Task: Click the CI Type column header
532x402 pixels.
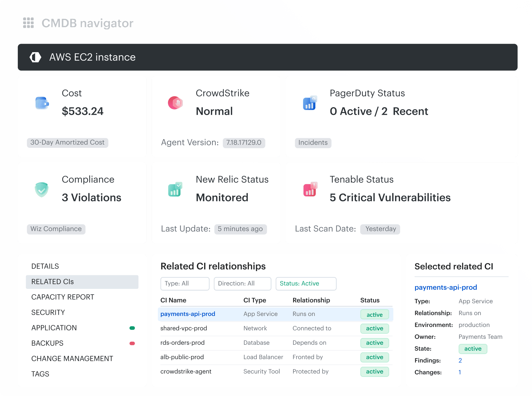Action: coord(255,300)
